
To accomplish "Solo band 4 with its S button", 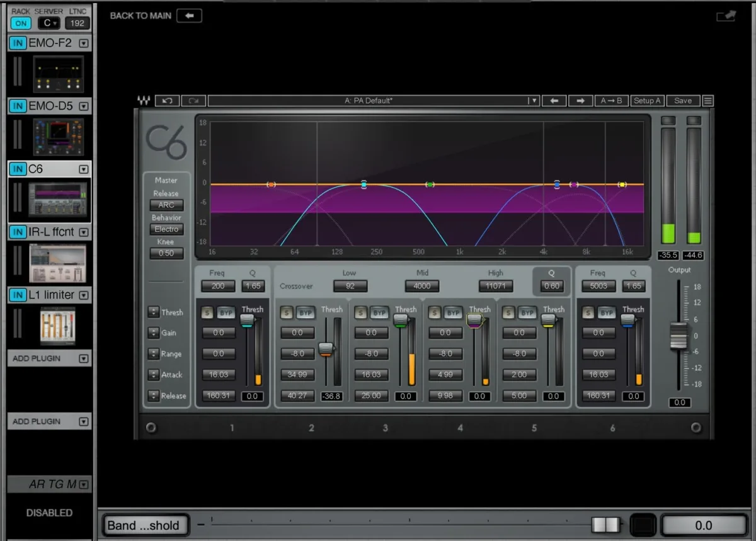I will (x=435, y=312).
